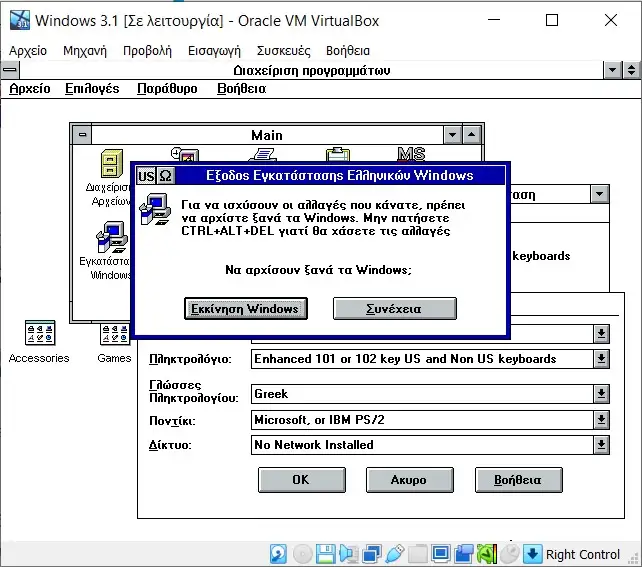Click the US keyboard layout indicator
Image resolution: width=642 pixels, height=567 pixels.
(x=146, y=176)
